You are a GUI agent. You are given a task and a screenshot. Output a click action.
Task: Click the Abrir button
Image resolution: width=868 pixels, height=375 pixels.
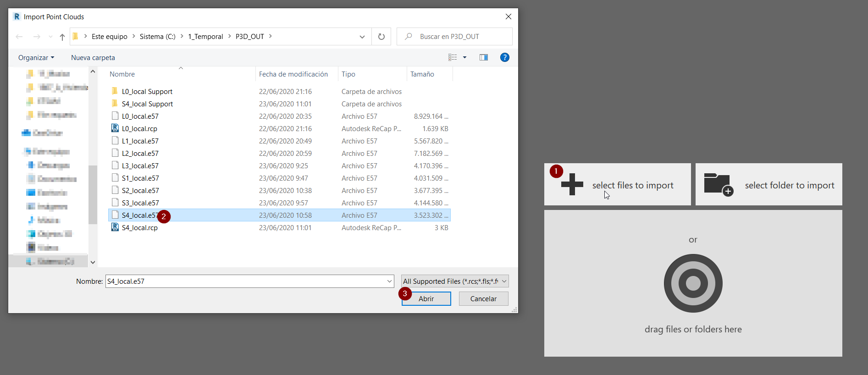coord(426,298)
